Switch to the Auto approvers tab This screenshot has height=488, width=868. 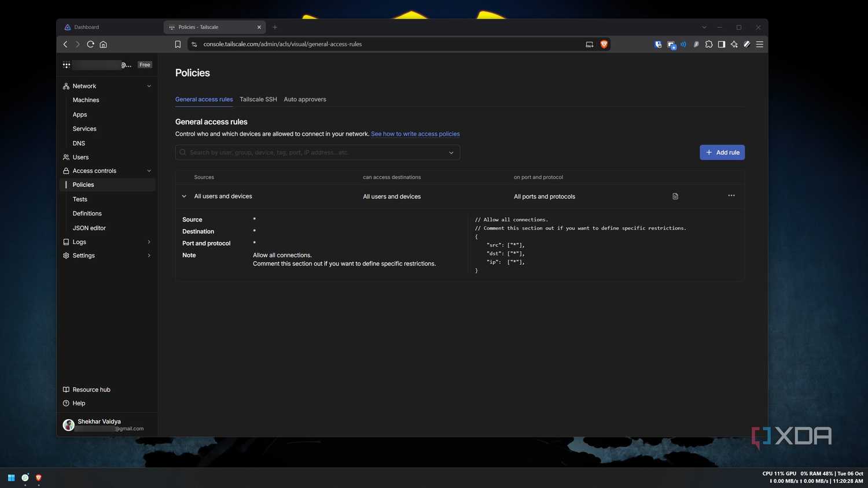pyautogui.click(x=305, y=99)
